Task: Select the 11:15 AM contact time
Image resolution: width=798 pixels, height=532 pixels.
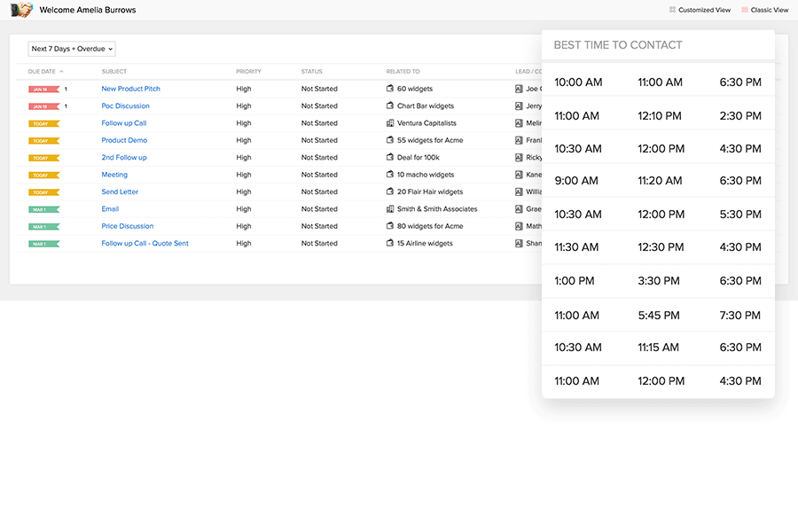Action: click(x=658, y=348)
